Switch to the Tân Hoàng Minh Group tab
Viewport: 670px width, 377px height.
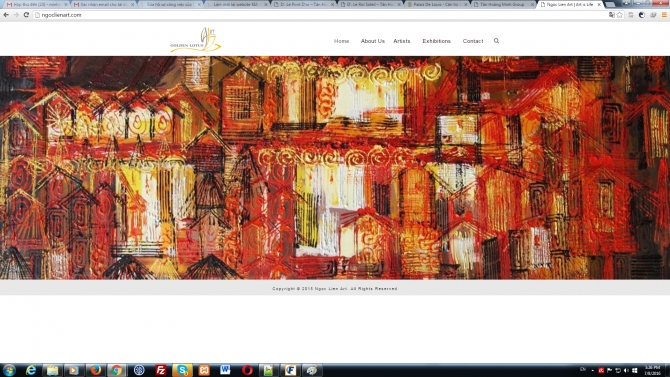pyautogui.click(x=503, y=4)
